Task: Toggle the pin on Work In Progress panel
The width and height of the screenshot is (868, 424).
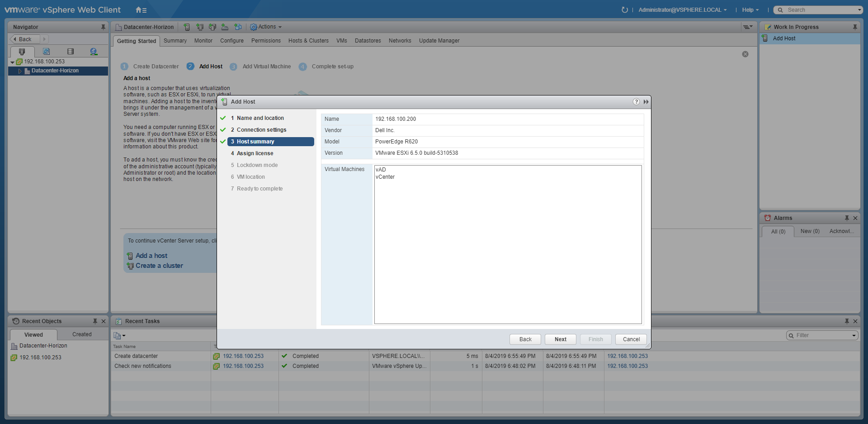Action: 855,27
